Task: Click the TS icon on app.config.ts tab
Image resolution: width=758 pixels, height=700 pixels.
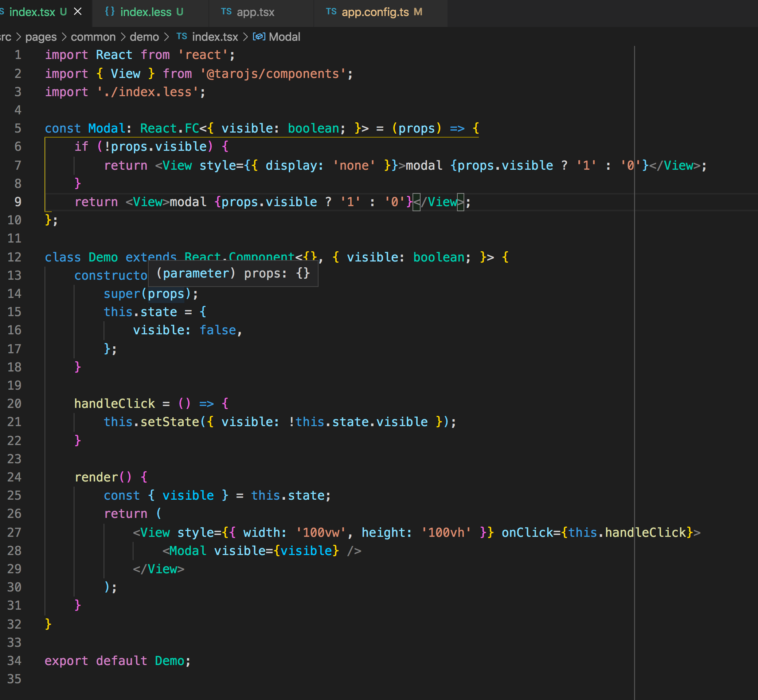Action: pyautogui.click(x=331, y=12)
